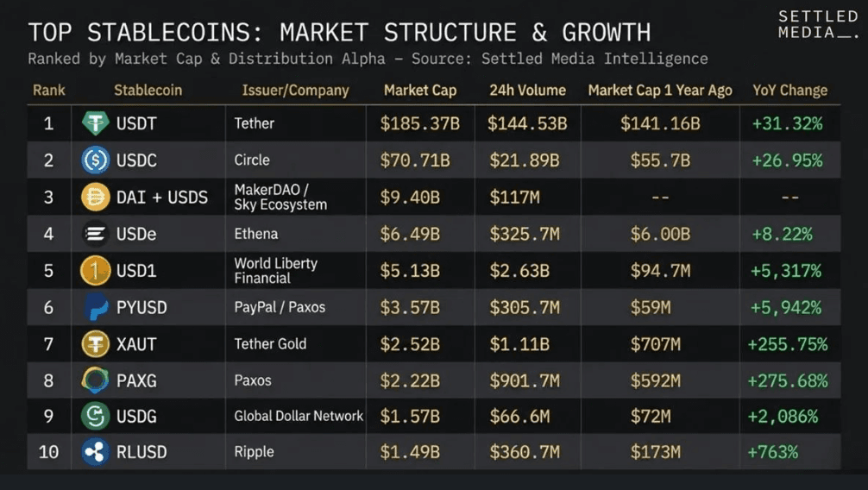The image size is (868, 490).
Task: Click the RLUSD Ripple coin icon
Action: [x=95, y=452]
